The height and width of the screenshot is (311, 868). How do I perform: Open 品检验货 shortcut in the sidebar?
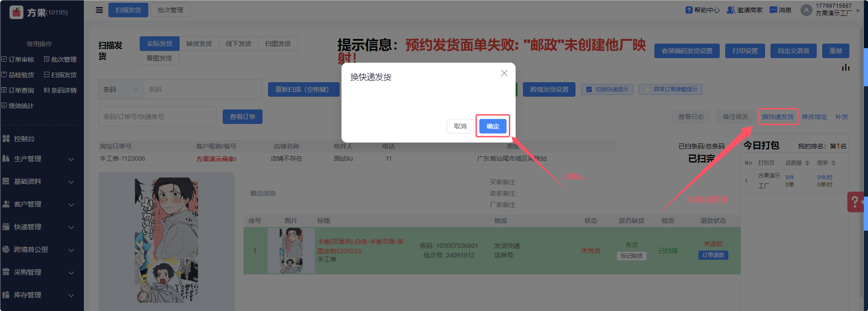point(18,75)
